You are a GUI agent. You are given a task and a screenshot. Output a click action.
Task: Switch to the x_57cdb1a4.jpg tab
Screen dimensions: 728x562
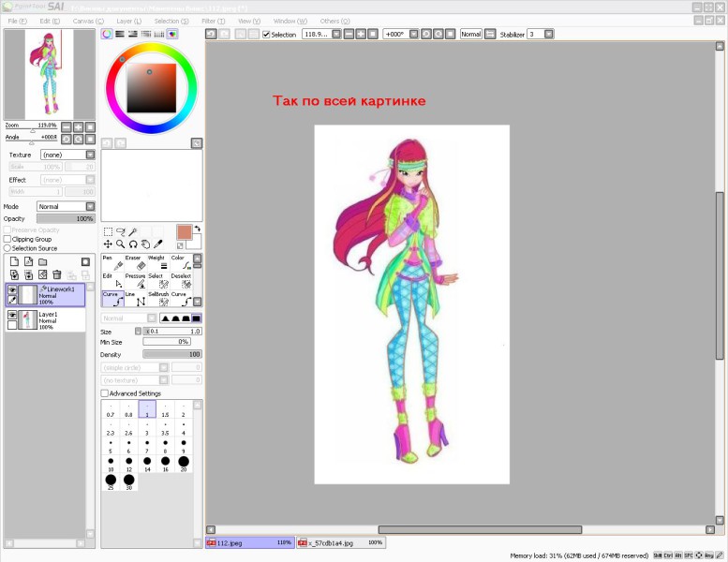coord(340,542)
